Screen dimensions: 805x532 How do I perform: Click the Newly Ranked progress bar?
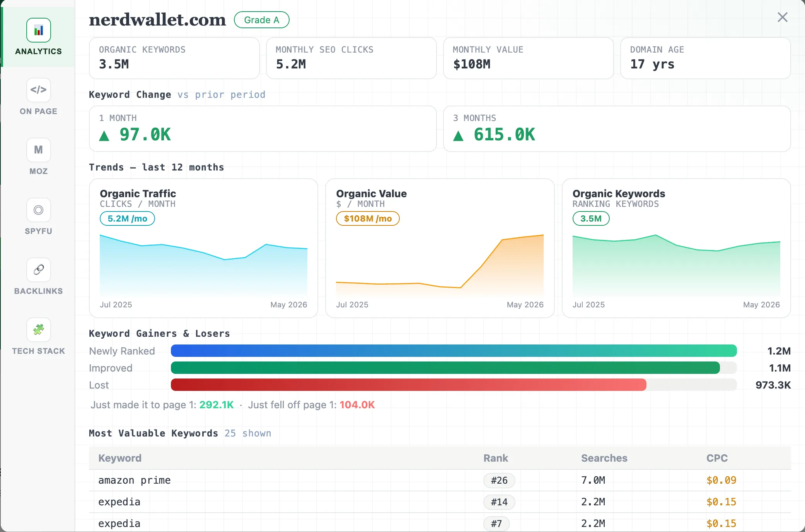454,351
